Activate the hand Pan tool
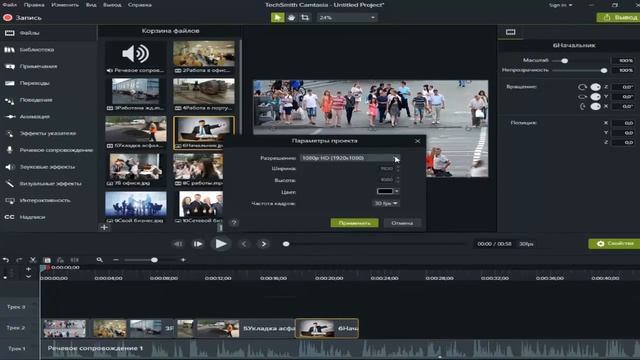Image resolution: width=640 pixels, height=360 pixels. (x=291, y=18)
